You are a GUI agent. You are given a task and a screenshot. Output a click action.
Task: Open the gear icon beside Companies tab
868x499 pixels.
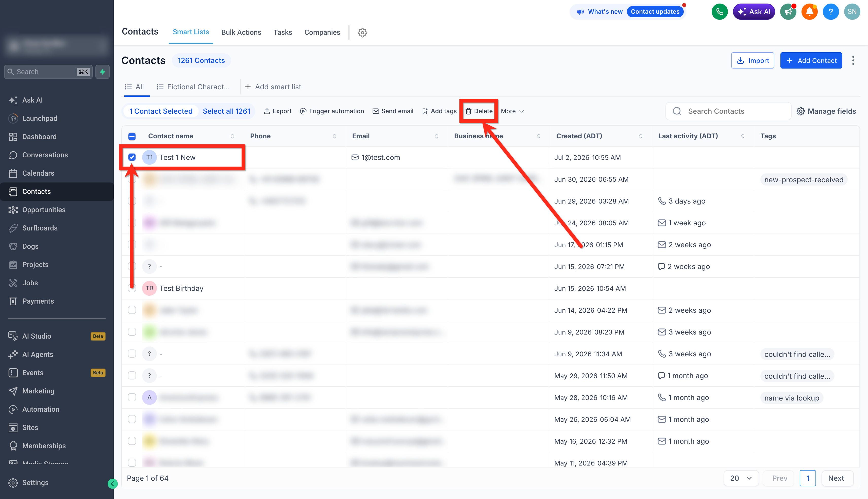tap(362, 32)
